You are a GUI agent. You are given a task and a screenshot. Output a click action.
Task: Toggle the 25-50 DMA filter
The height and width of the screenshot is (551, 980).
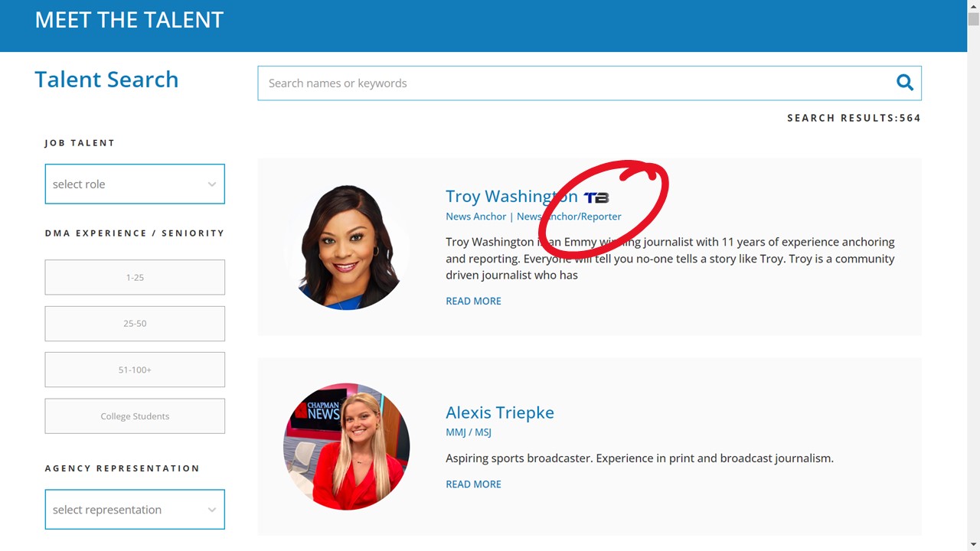tap(135, 324)
